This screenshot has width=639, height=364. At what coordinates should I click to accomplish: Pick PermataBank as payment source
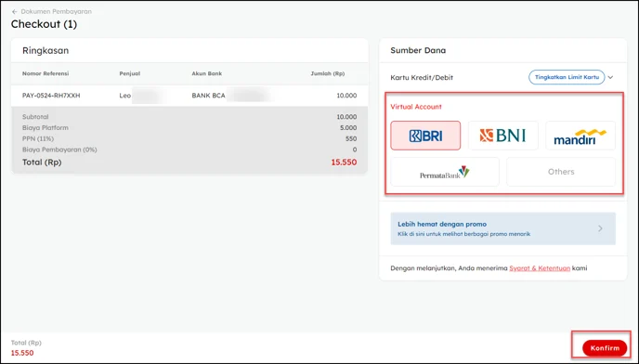(445, 172)
